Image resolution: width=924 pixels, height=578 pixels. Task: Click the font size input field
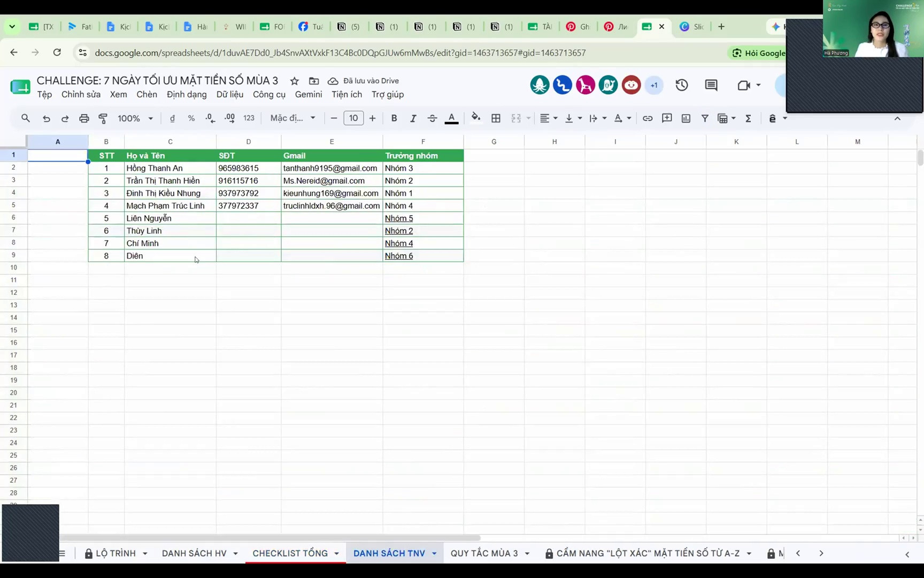click(353, 118)
